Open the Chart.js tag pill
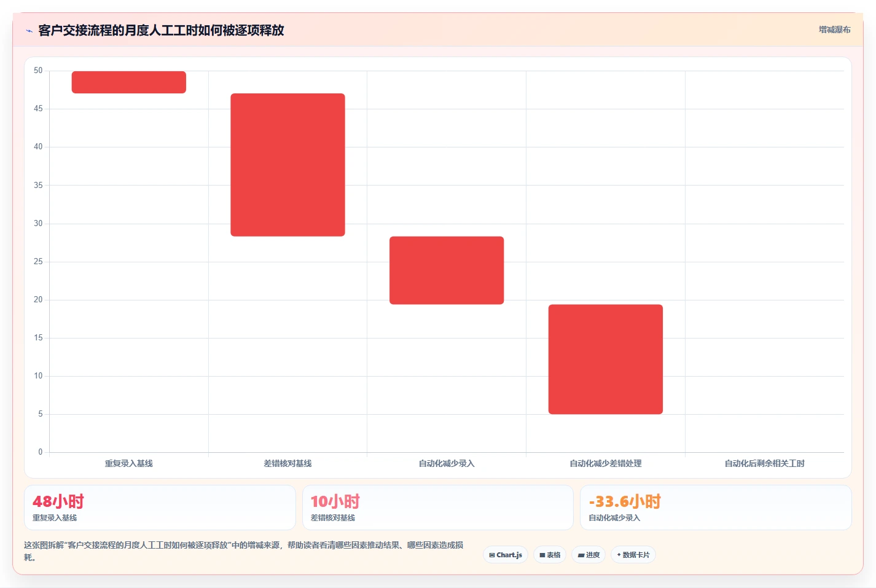 pyautogui.click(x=506, y=555)
